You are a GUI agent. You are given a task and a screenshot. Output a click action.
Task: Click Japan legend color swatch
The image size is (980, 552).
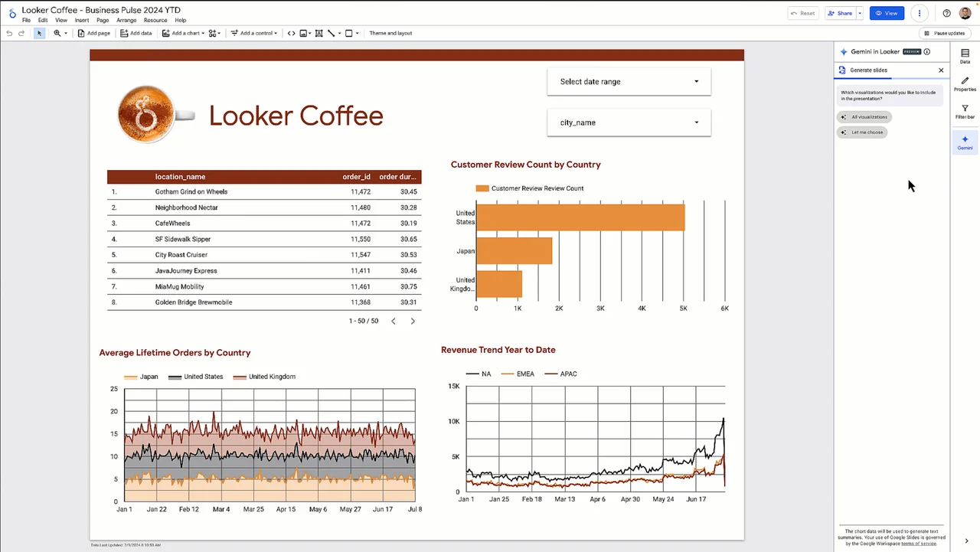[130, 377]
